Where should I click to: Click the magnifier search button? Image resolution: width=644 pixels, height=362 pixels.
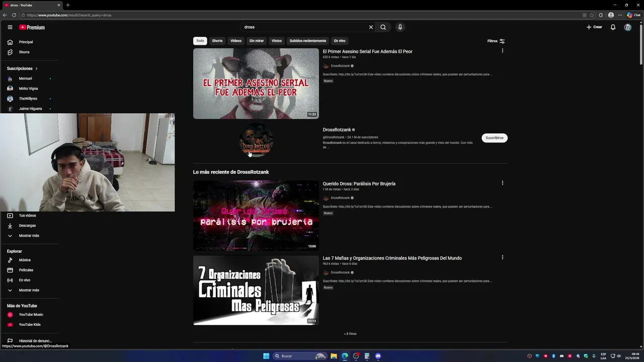tap(383, 27)
